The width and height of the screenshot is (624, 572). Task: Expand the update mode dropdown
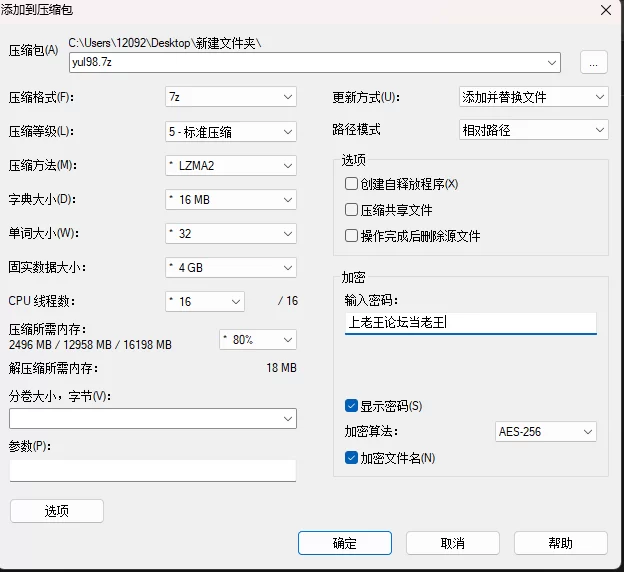point(534,97)
